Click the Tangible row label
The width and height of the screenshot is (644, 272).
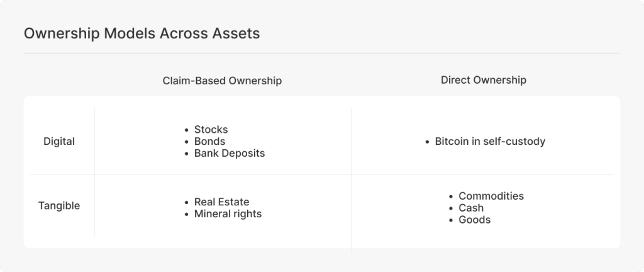[59, 205]
